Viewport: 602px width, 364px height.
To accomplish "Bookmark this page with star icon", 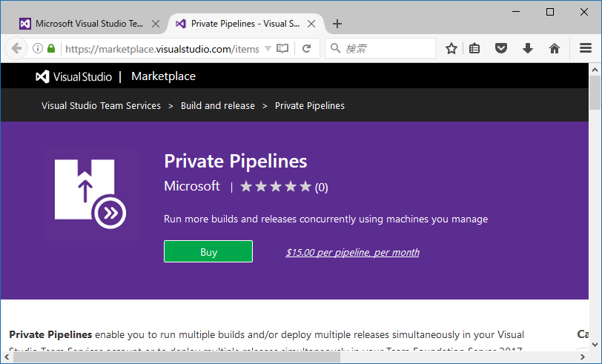I will 451,48.
